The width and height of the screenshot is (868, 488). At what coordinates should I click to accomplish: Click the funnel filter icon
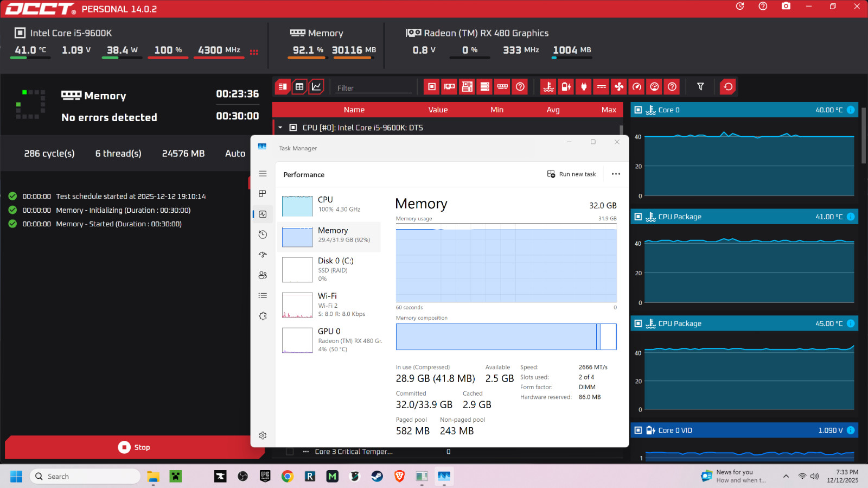click(700, 87)
